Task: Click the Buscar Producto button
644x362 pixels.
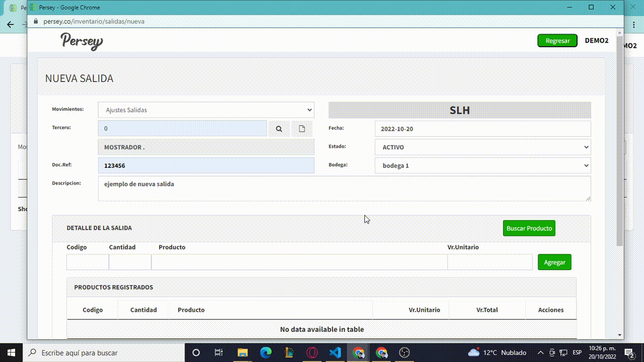Action: coord(529,228)
